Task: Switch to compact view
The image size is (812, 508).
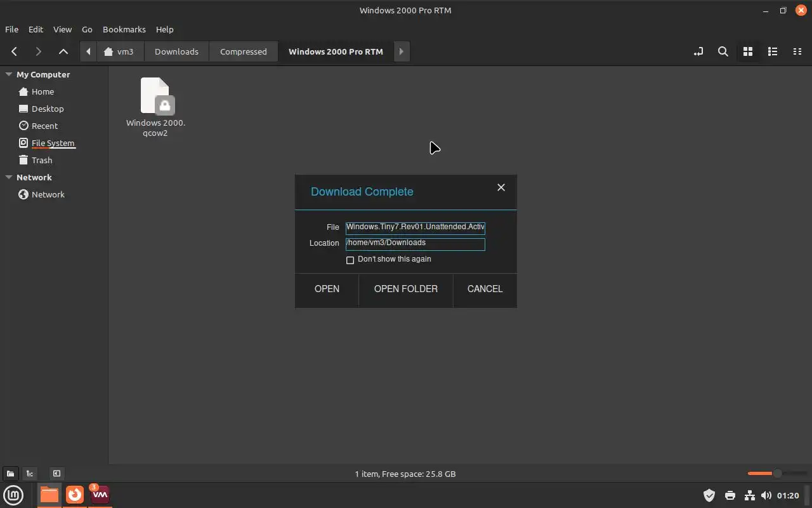Action: pos(797,51)
